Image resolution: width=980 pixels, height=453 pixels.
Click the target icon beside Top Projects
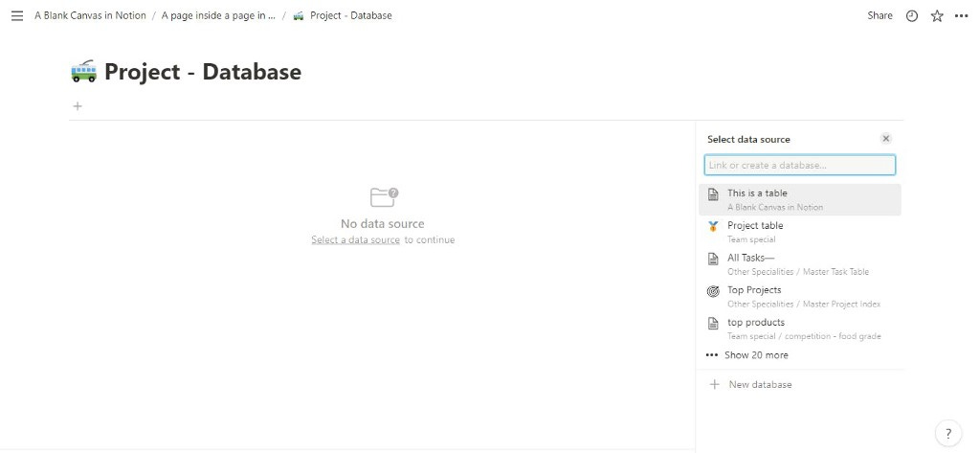(x=713, y=291)
